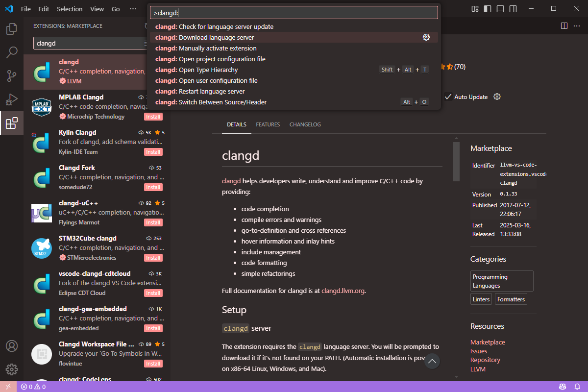588x392 pixels.
Task: Install Clangd Workspace File extension
Action: [x=153, y=364]
